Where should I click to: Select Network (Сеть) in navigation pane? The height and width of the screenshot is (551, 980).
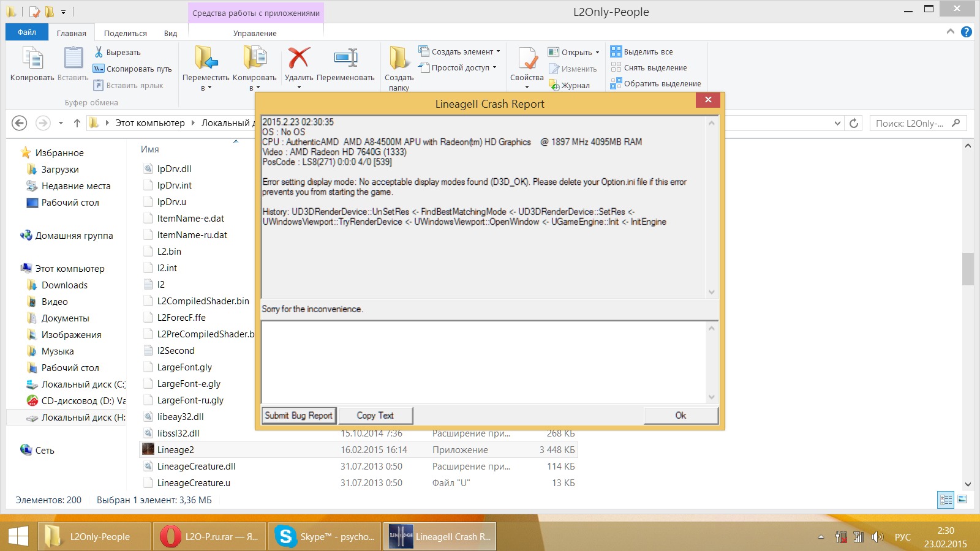coord(37,450)
